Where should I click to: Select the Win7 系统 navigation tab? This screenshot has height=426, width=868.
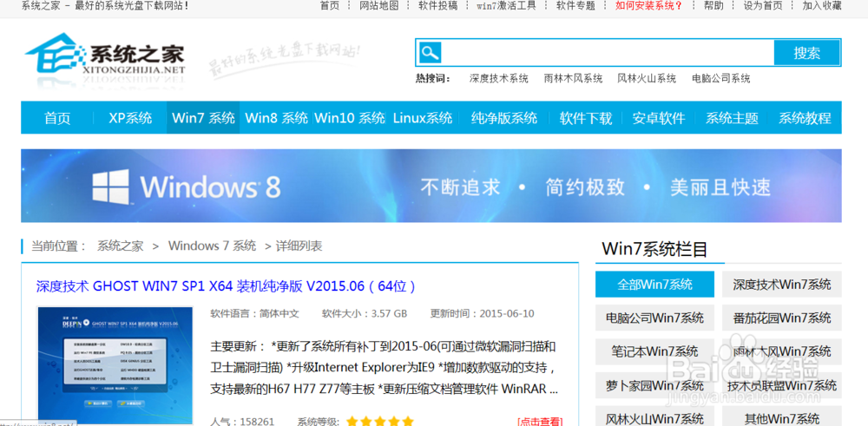click(203, 118)
